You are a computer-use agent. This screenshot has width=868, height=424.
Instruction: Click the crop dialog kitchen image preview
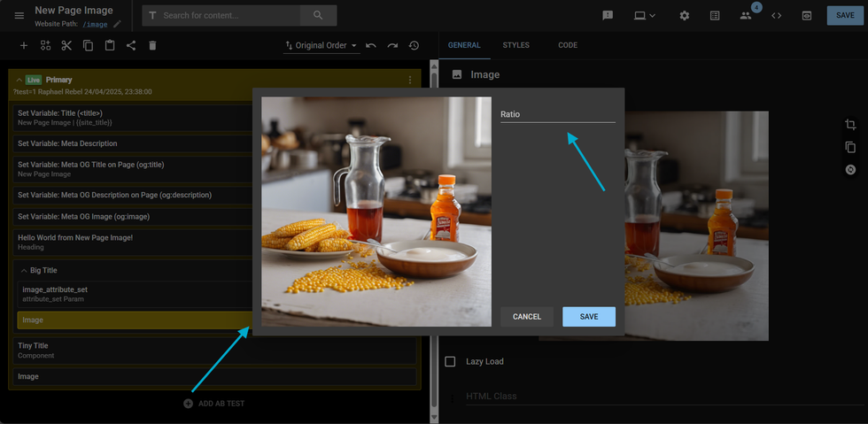coord(376,212)
